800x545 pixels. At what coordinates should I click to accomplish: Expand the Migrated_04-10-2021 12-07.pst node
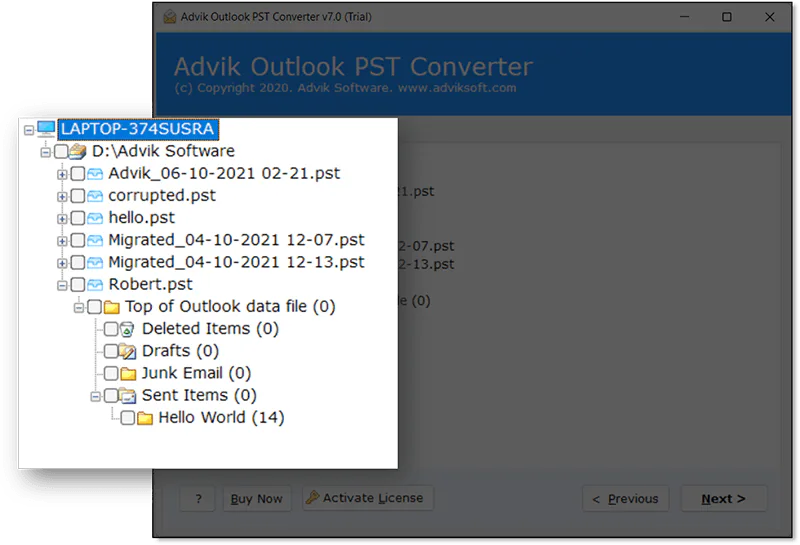pyautogui.click(x=62, y=241)
